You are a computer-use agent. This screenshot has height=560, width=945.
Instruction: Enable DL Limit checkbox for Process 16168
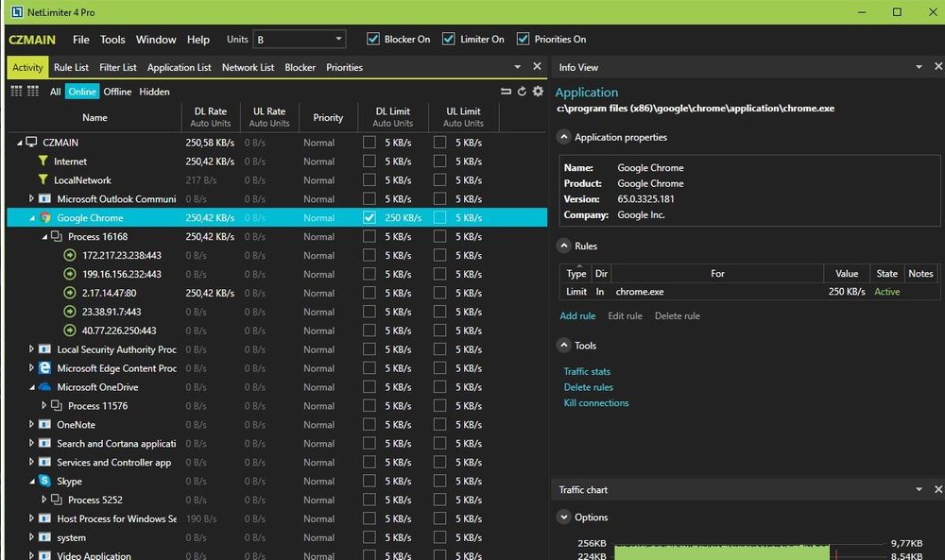369,236
